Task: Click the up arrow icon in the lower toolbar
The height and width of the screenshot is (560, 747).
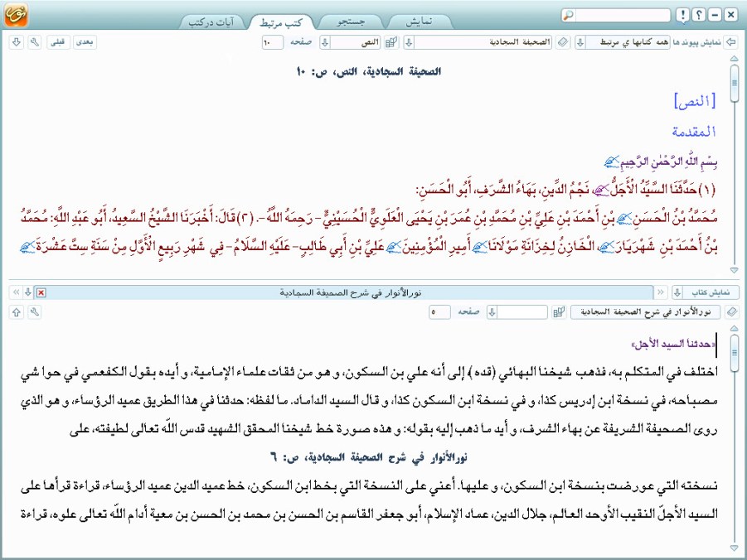Action: click(17, 312)
